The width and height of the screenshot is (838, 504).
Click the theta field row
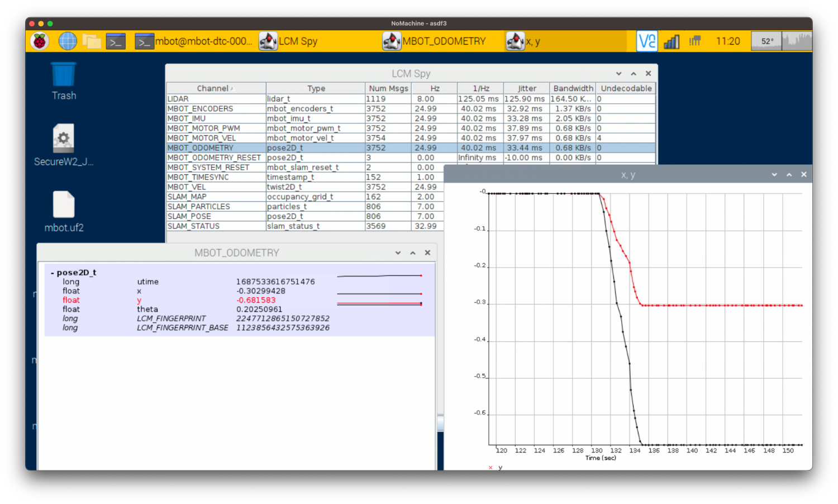coord(239,309)
